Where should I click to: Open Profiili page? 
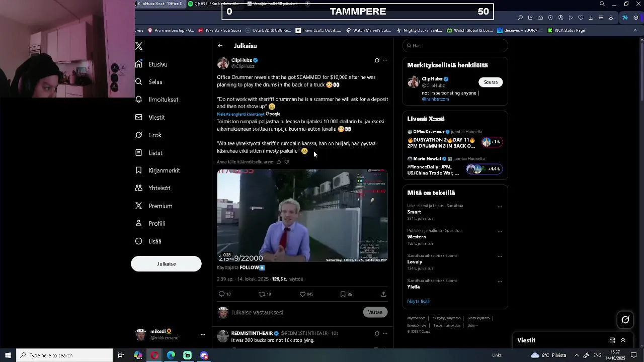pyautogui.click(x=150, y=224)
